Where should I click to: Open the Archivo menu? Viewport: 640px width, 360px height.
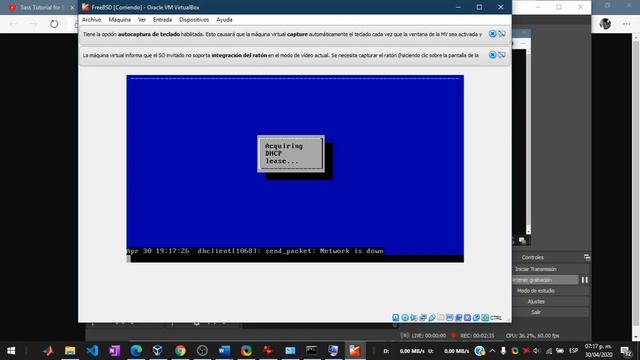coord(91,20)
